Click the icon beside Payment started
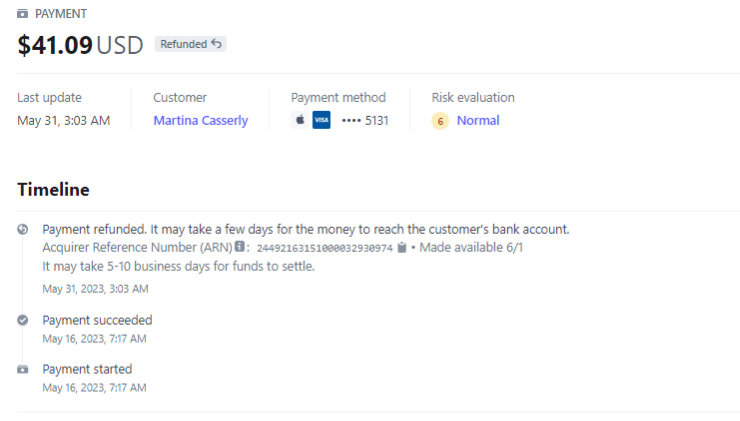The height and width of the screenshot is (421, 740). [x=23, y=369]
